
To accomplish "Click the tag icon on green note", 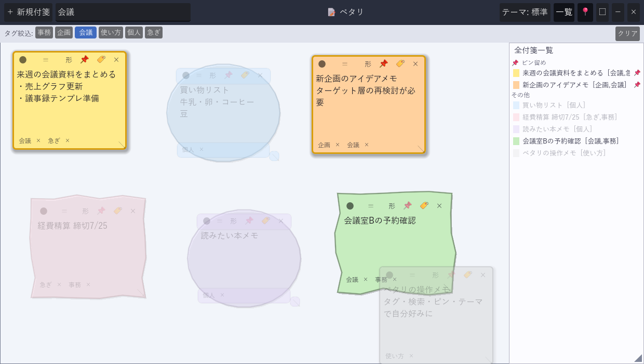I will [424, 205].
